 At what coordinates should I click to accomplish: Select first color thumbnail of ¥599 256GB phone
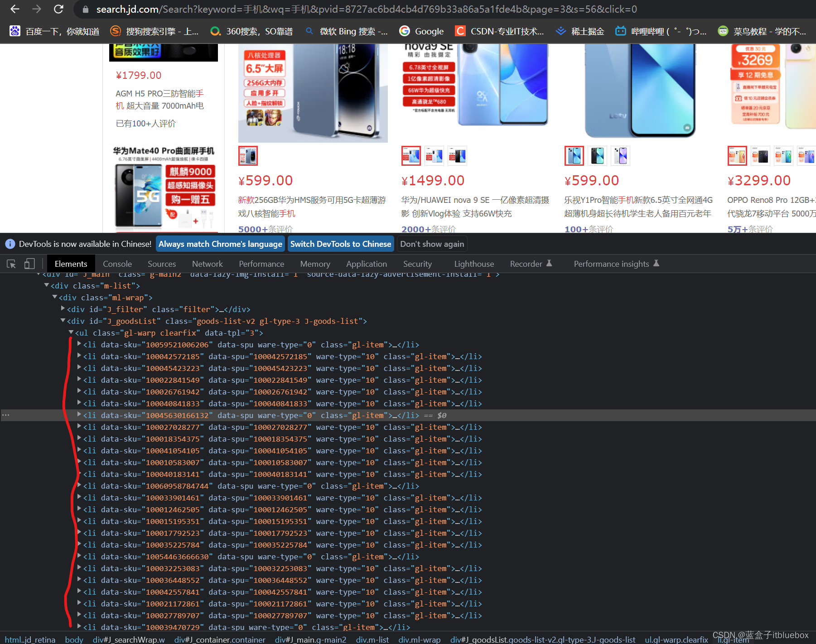click(248, 156)
